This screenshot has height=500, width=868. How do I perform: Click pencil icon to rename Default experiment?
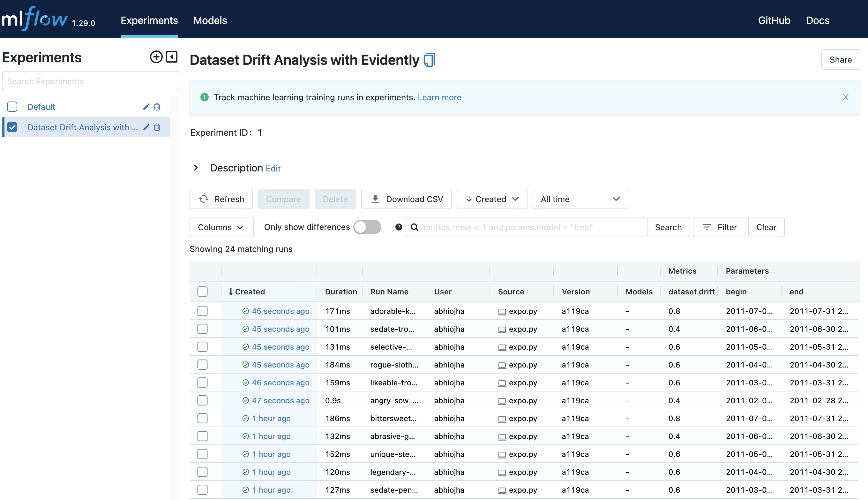(146, 107)
